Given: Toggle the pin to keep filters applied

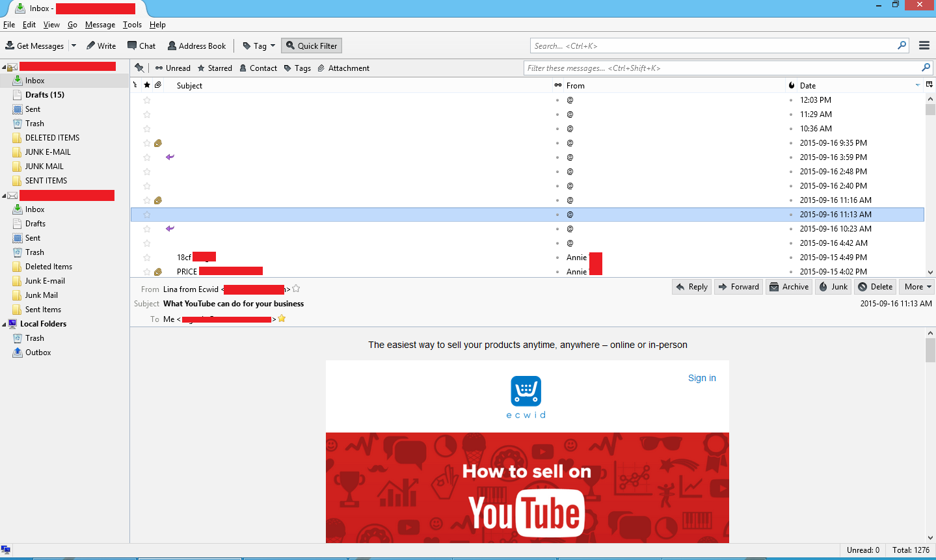Looking at the screenshot, I should 139,68.
